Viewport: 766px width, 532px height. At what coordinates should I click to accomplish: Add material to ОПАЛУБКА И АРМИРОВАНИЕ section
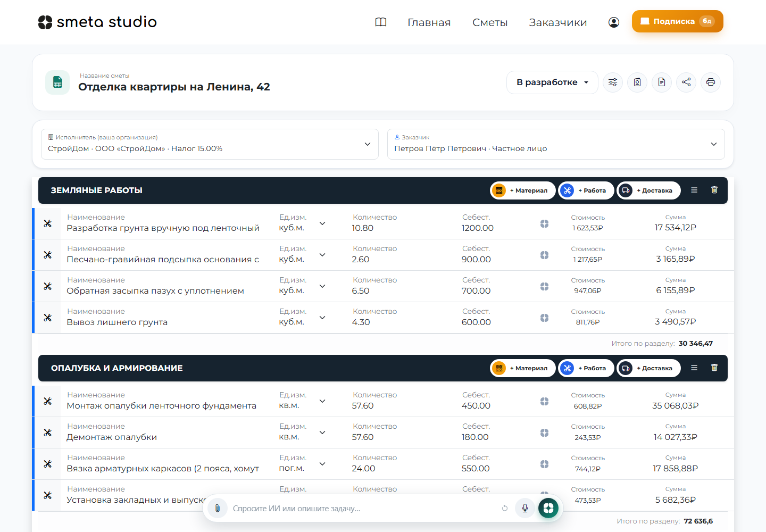point(523,368)
